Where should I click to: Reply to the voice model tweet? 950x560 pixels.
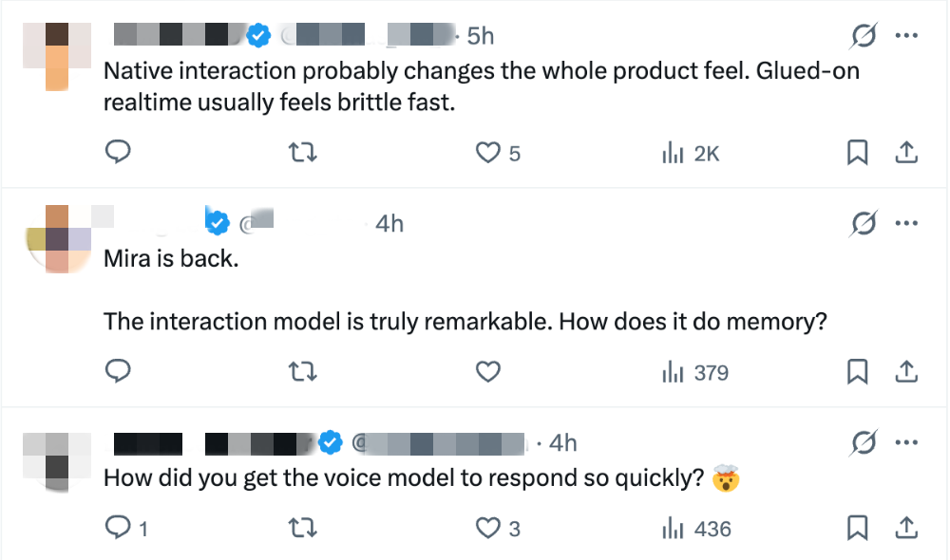point(126,528)
